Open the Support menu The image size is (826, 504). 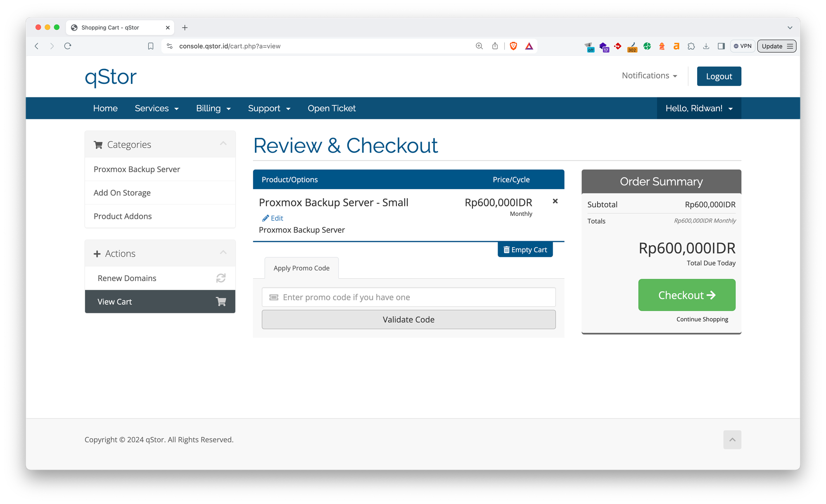(x=269, y=108)
